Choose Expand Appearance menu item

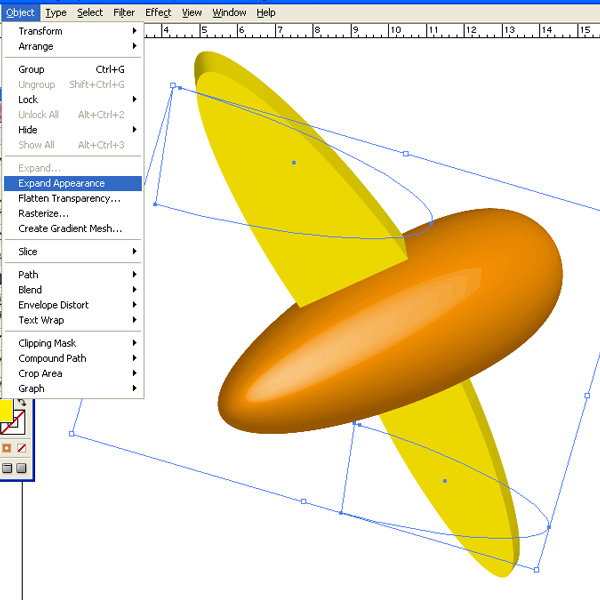click(73, 183)
